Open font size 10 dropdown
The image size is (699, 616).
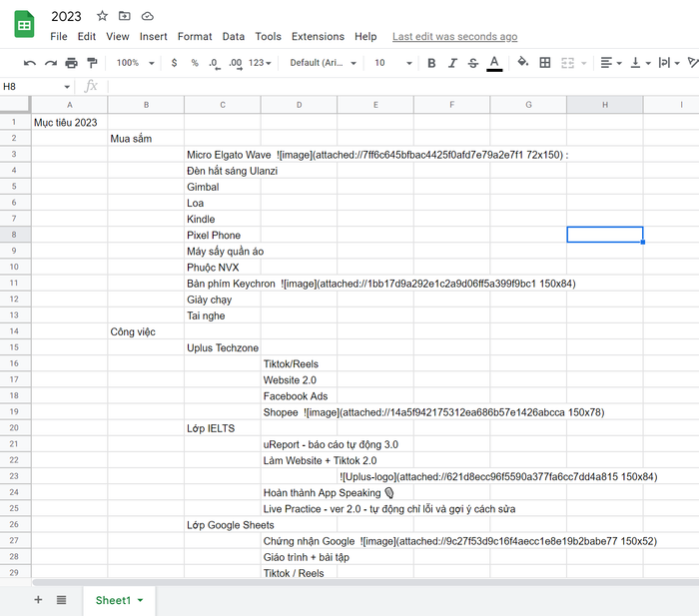(x=392, y=63)
